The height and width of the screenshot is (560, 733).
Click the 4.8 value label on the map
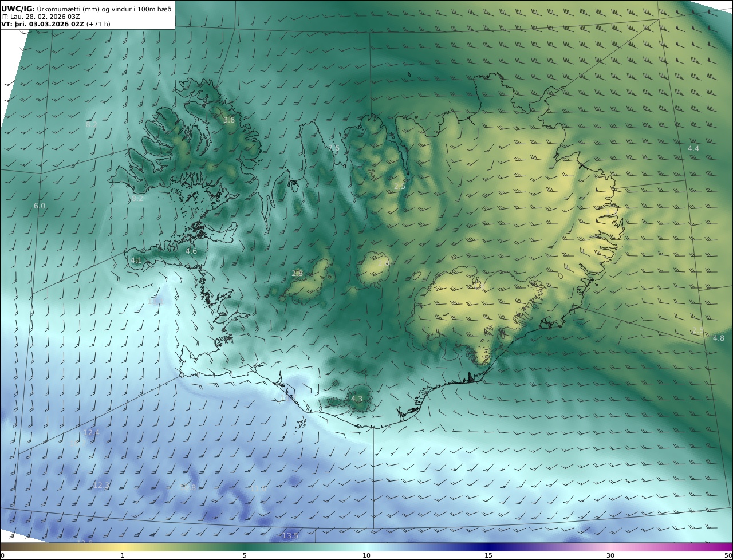pos(719,338)
